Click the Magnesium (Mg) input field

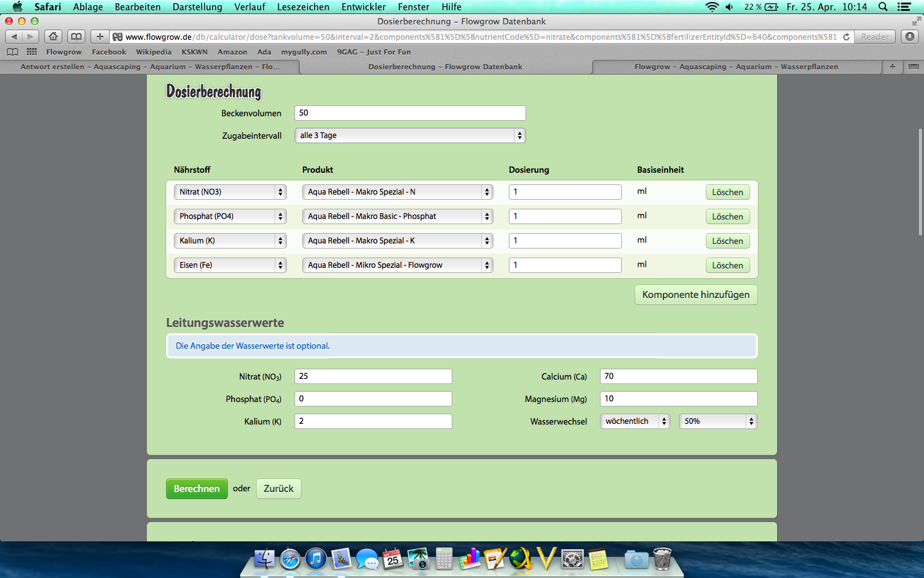pos(678,399)
